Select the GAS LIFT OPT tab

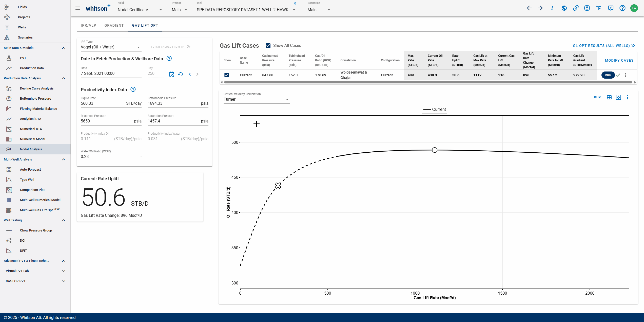point(145,25)
